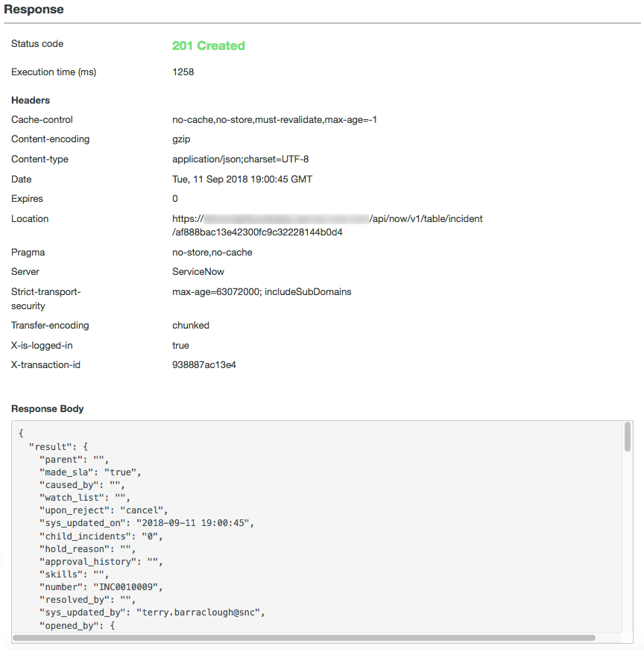Click the X-transaction-id value 938887ac13e4
The height and width of the screenshot is (649, 644).
[x=203, y=364]
